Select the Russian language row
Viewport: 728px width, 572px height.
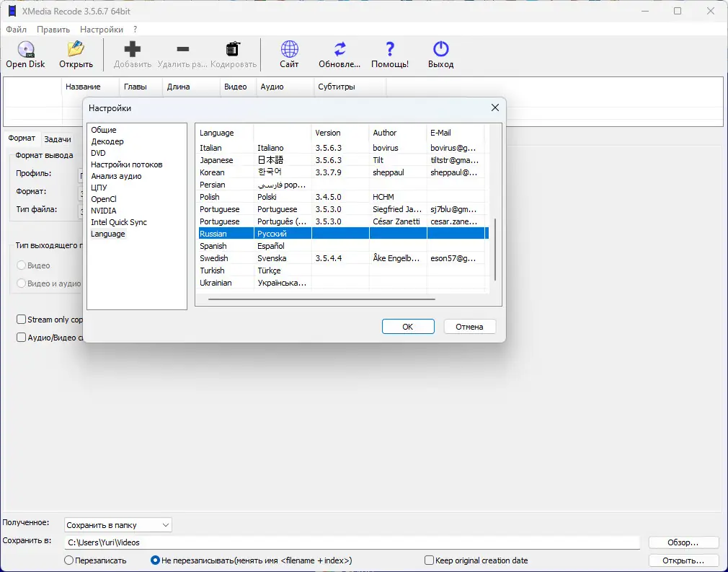click(342, 234)
